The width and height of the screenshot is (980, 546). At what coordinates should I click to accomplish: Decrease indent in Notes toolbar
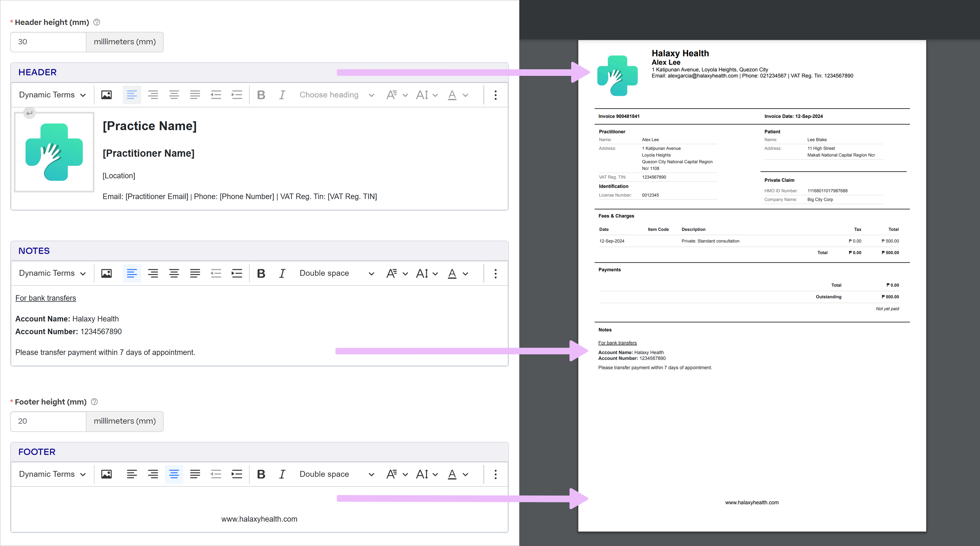point(216,273)
